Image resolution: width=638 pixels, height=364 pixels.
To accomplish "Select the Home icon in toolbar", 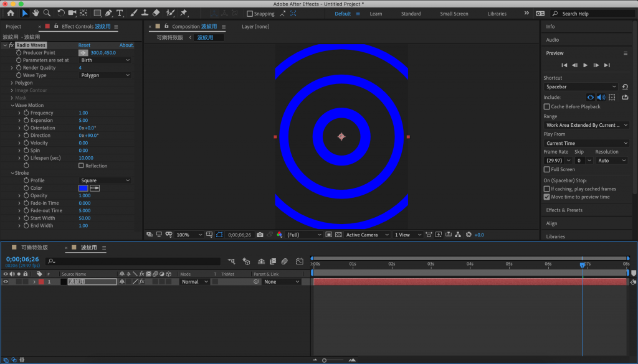I will (11, 13).
